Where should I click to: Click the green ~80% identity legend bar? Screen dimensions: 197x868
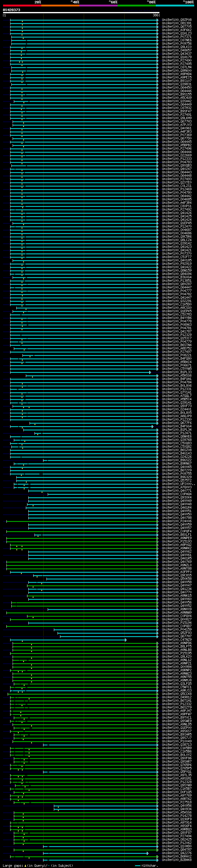point(137,6)
